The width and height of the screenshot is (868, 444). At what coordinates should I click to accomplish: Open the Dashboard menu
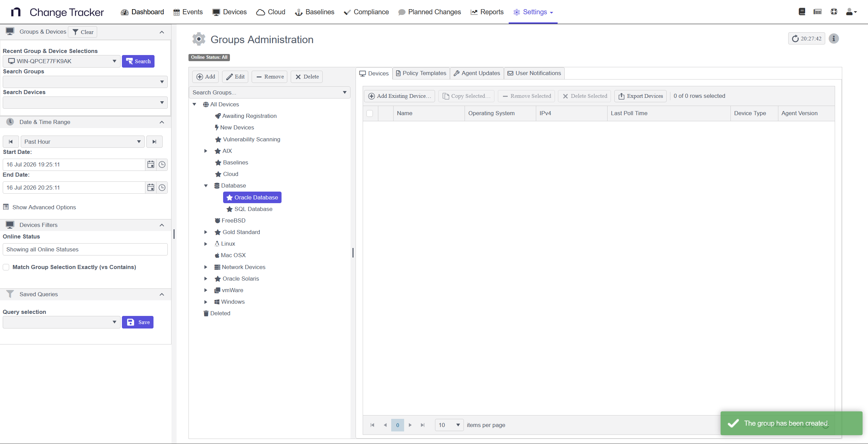[142, 12]
